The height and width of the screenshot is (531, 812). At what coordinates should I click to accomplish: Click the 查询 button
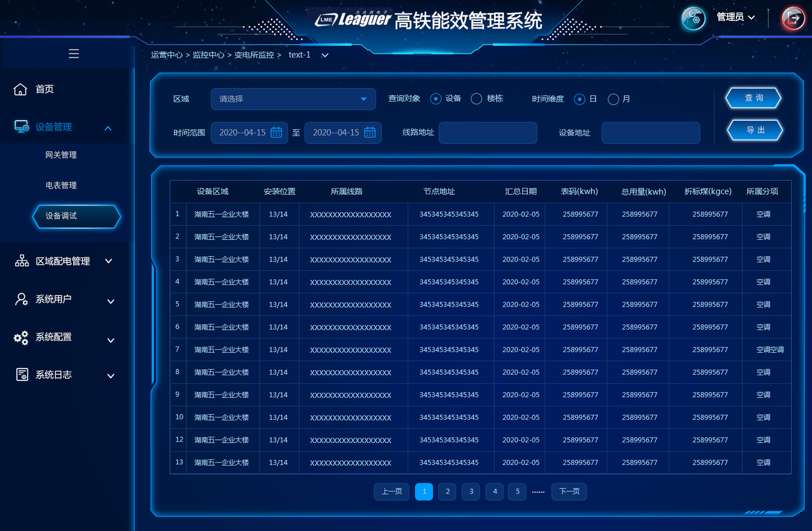tap(754, 98)
